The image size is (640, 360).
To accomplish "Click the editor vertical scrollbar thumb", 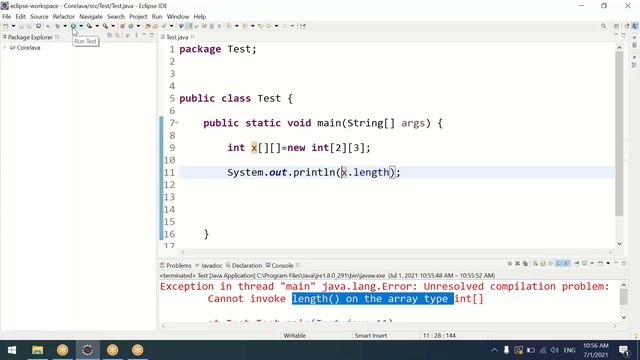I will pos(619,134).
